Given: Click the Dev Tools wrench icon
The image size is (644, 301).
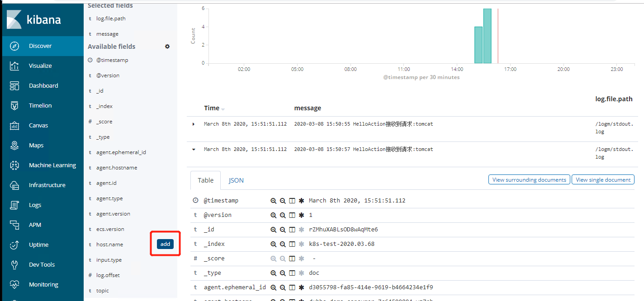Looking at the screenshot, I should [x=14, y=265].
